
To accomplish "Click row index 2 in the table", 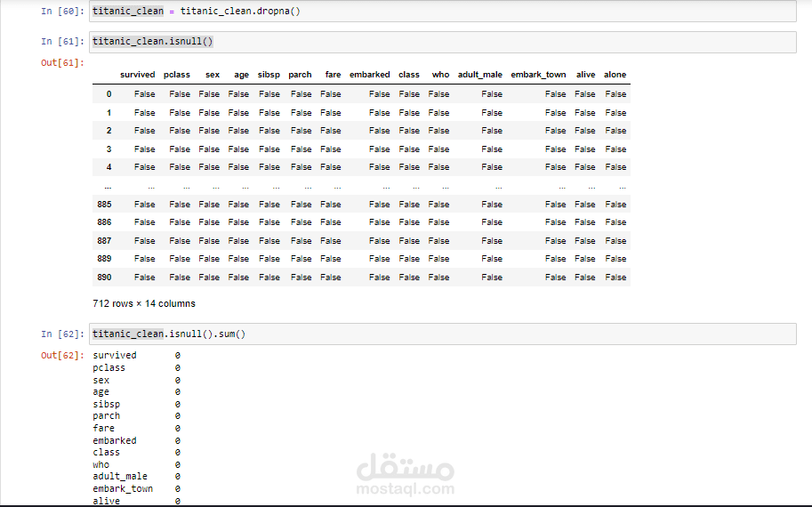I will click(109, 131).
